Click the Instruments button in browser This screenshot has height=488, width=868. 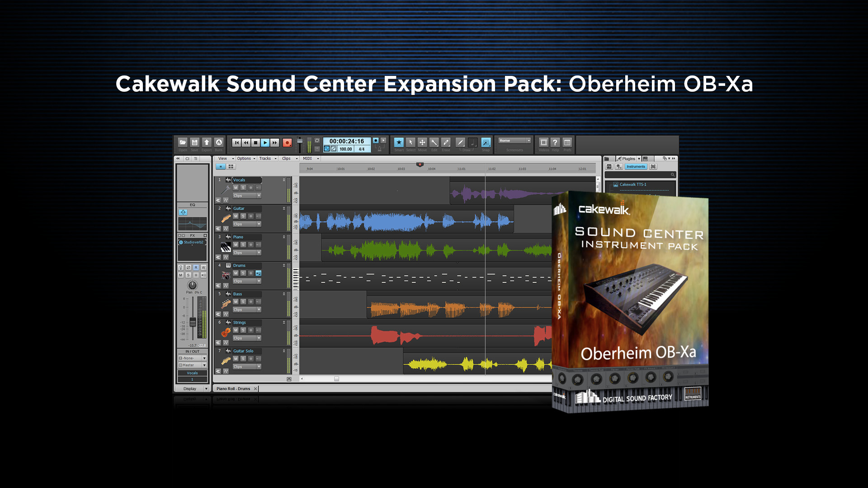coord(636,167)
